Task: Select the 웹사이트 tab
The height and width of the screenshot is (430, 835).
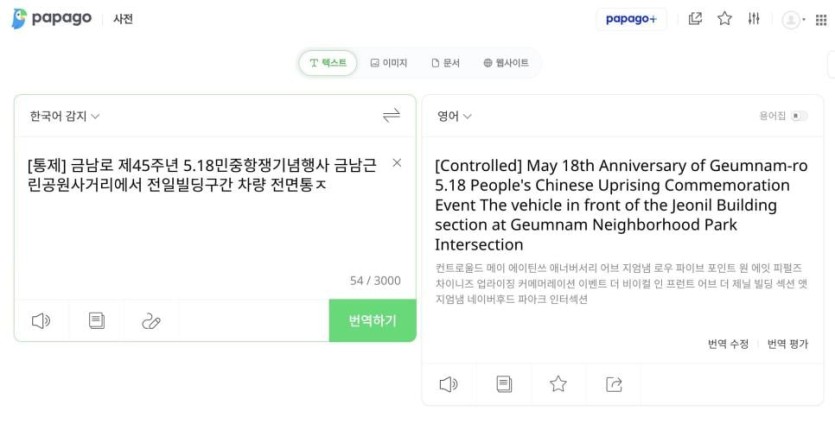Action: 505,63
